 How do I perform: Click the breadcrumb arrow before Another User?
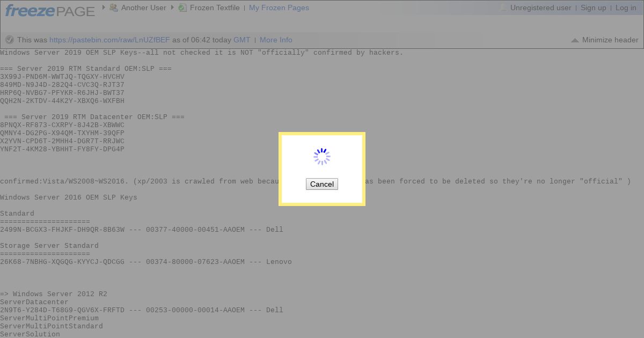104,8
